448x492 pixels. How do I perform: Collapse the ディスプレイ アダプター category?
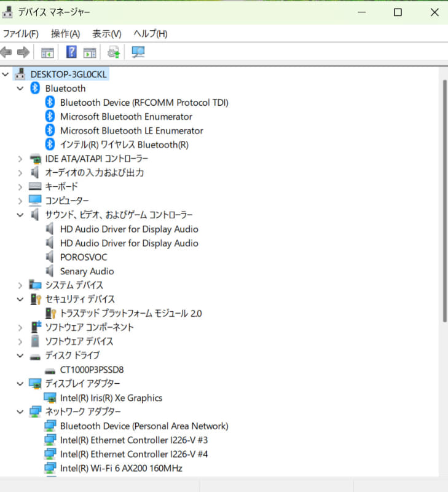tap(20, 384)
